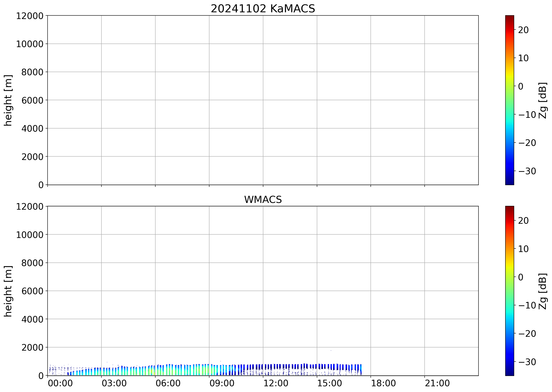Click the 21:00 x-axis tick label

point(437,383)
